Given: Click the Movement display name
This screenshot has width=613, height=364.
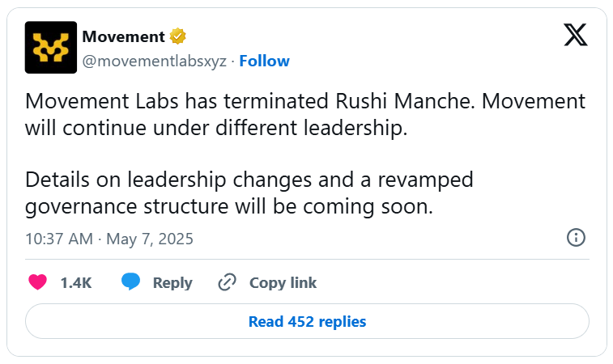Looking at the screenshot, I should point(123,37).
